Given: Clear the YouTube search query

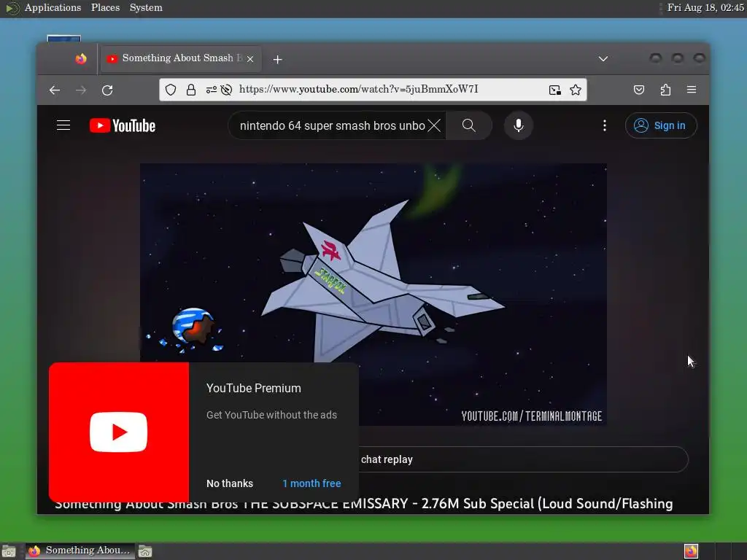Looking at the screenshot, I should [434, 125].
